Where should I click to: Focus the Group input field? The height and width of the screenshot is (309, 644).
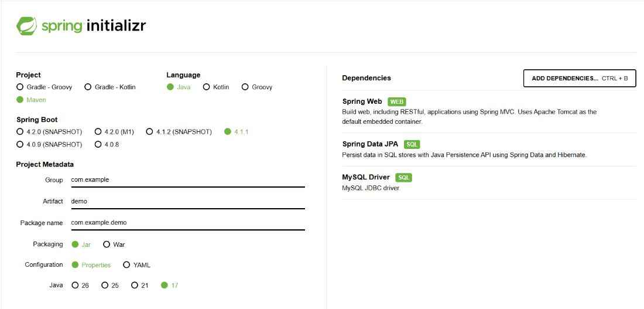tap(188, 180)
